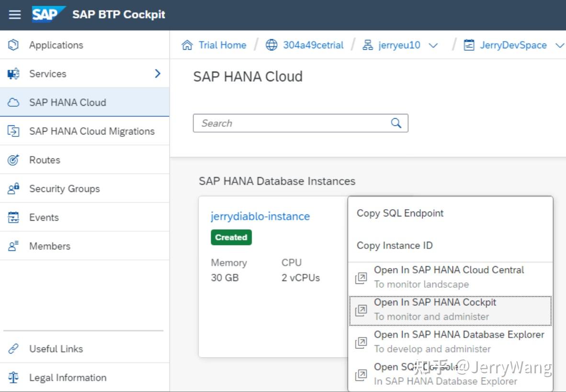The height and width of the screenshot is (392, 566).
Task: Click the search magnifier icon
Action: coord(396,123)
